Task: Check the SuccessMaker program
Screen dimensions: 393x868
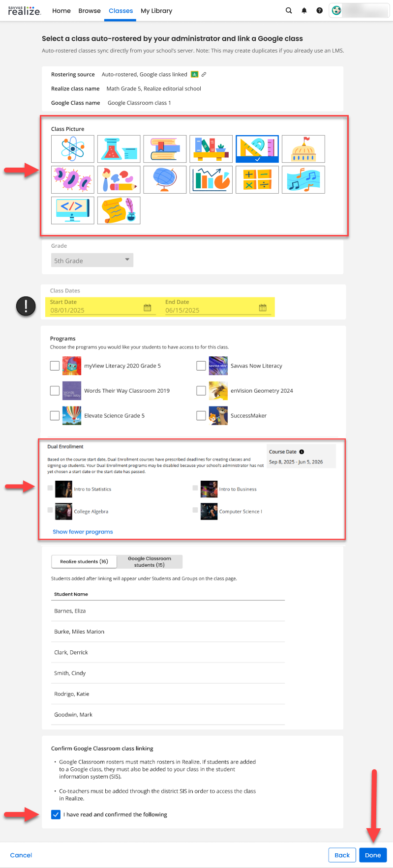Action: [x=201, y=416]
